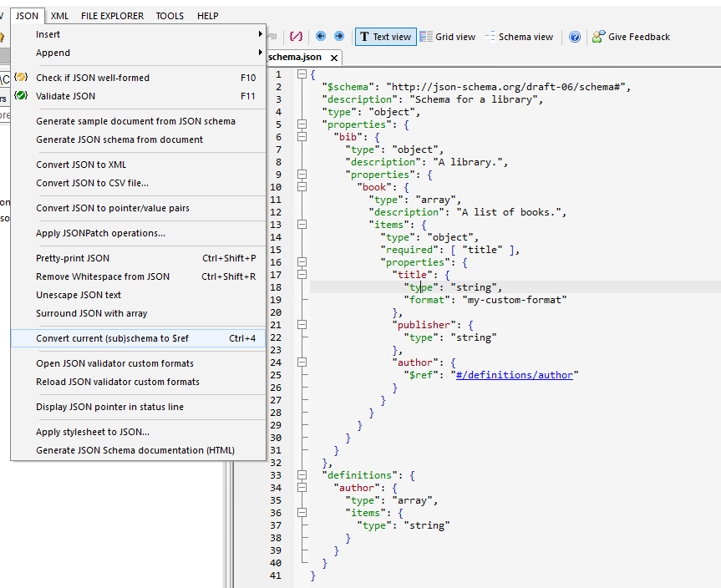Viewport: 721px width, 588px height.
Task: Switch to Grid view
Action: point(448,37)
